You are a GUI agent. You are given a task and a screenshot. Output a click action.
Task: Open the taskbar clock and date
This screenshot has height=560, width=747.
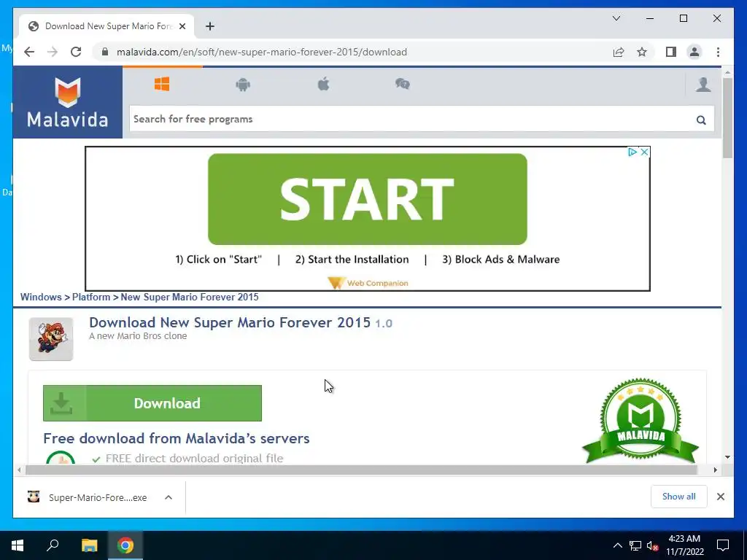[684, 545]
